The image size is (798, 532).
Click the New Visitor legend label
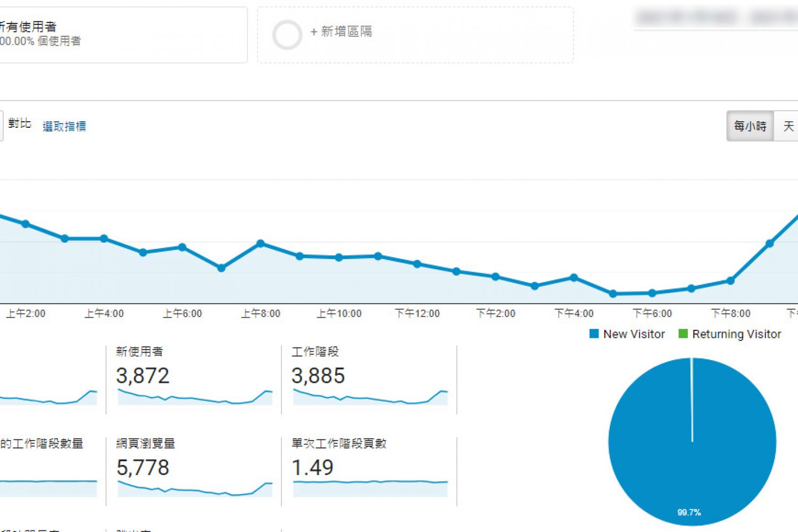click(634, 334)
